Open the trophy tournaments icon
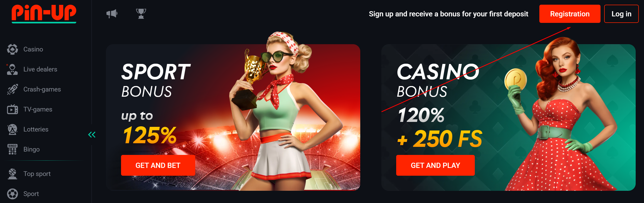 point(141,14)
